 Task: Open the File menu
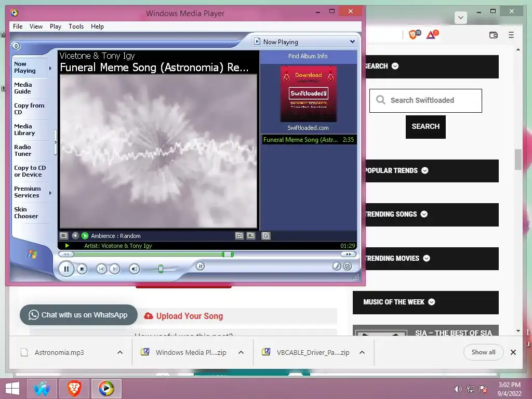coord(18,26)
